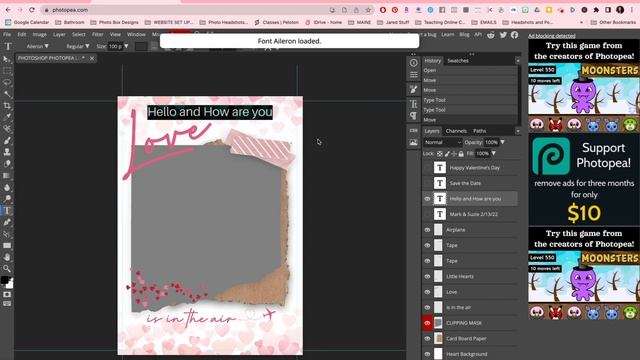The height and width of the screenshot is (360, 640).
Task: Hide the is in the air layer
Action: click(427, 307)
